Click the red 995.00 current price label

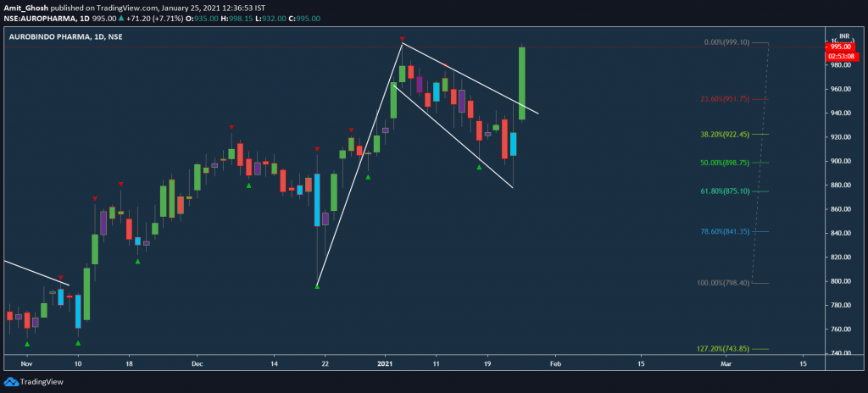(843, 47)
